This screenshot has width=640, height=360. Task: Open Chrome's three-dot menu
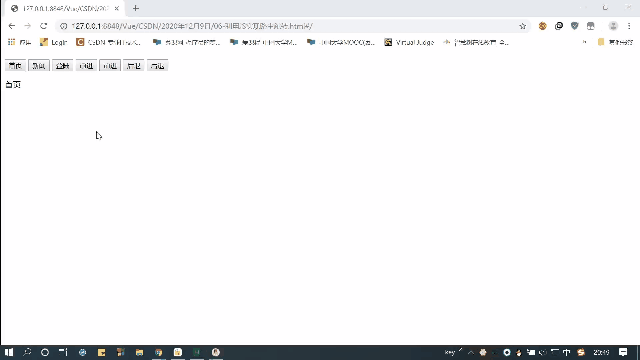[x=629, y=26]
